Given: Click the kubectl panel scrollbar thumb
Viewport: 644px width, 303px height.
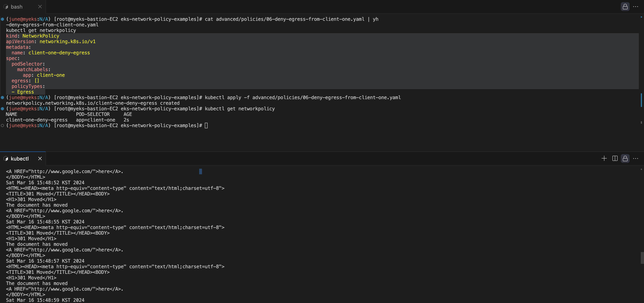Looking at the screenshot, I should (642, 258).
